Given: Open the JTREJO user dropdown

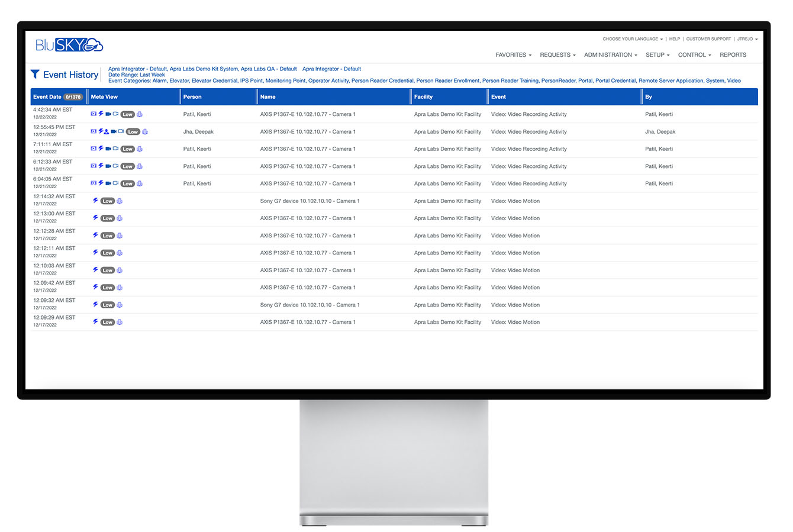Looking at the screenshot, I should pos(747,39).
